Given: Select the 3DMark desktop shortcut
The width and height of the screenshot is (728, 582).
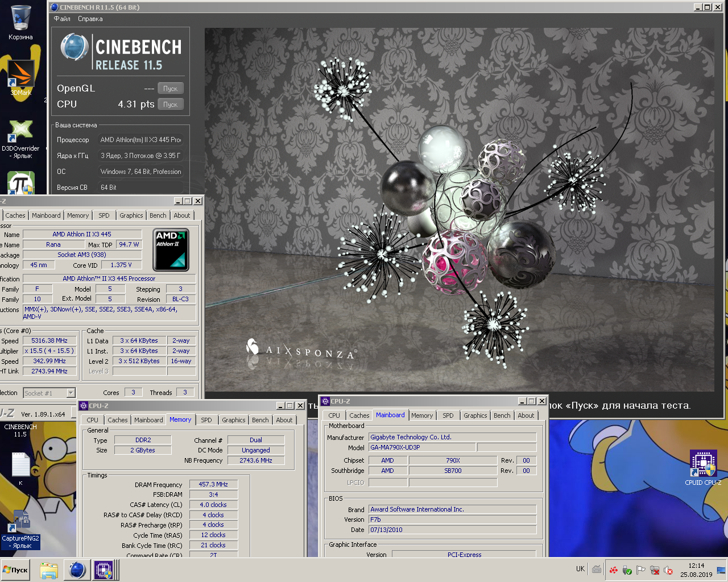Looking at the screenshot, I should click(21, 78).
